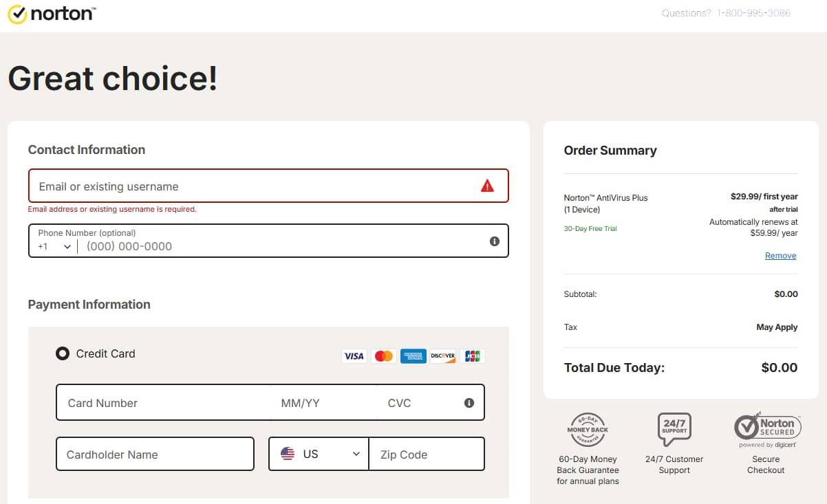Click 'Total Due Today:' label
The height and width of the screenshot is (504, 827).
[614, 368]
